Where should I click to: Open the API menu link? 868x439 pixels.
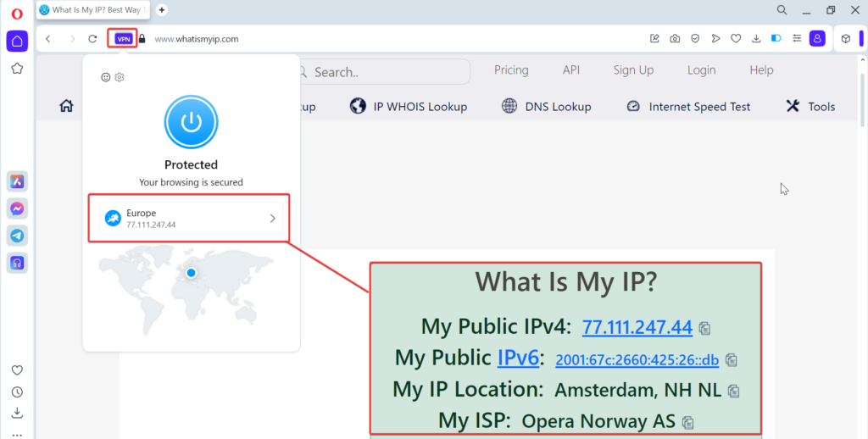(x=571, y=70)
